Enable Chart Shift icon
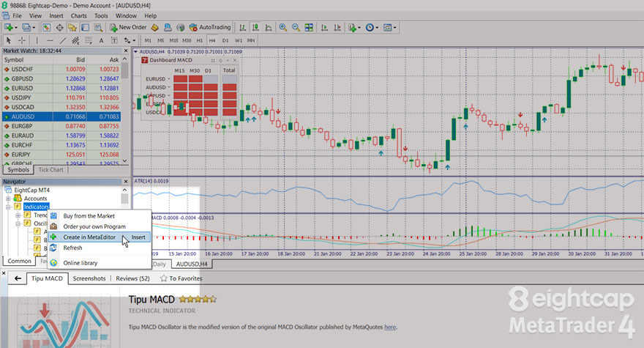The height and width of the screenshot is (348, 644). point(337,28)
